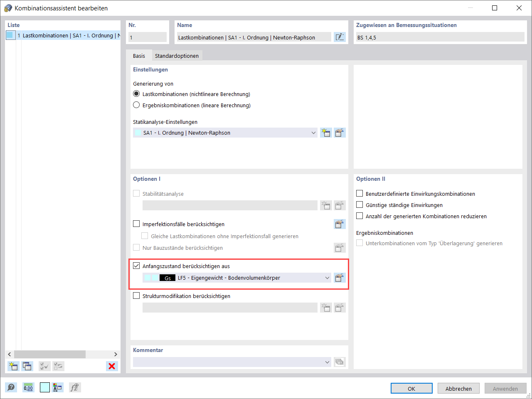The height and width of the screenshot is (399, 532).
Task: Open the Kommentar dropdown
Action: point(232,362)
